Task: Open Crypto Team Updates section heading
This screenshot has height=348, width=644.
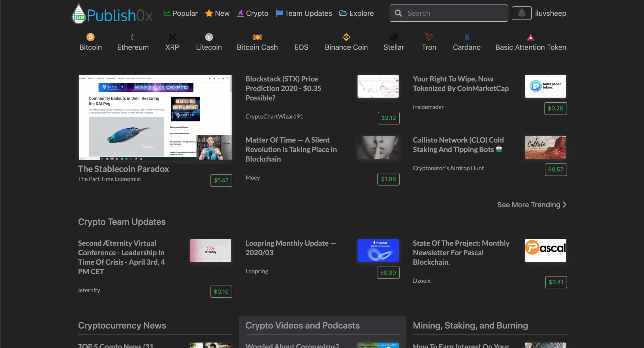Action: [x=122, y=222]
